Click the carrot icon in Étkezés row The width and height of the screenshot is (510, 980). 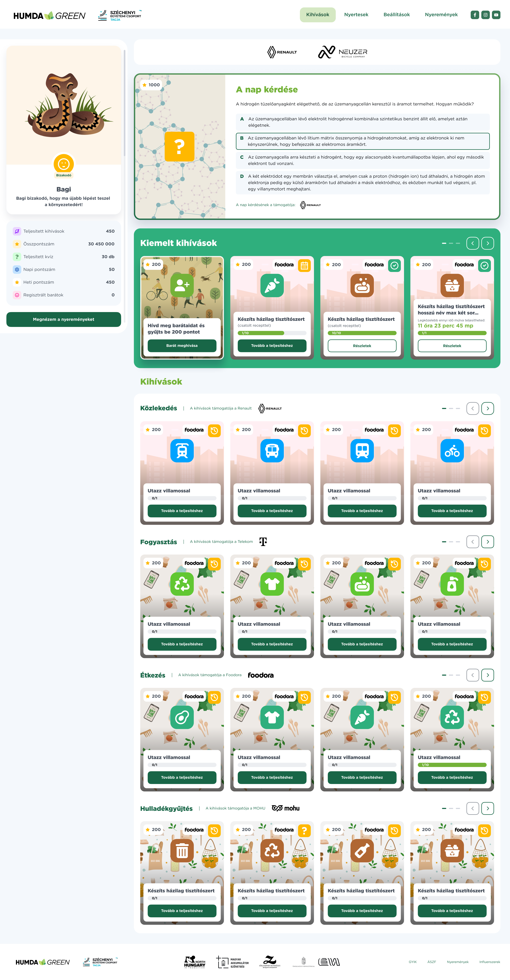pos(362,717)
